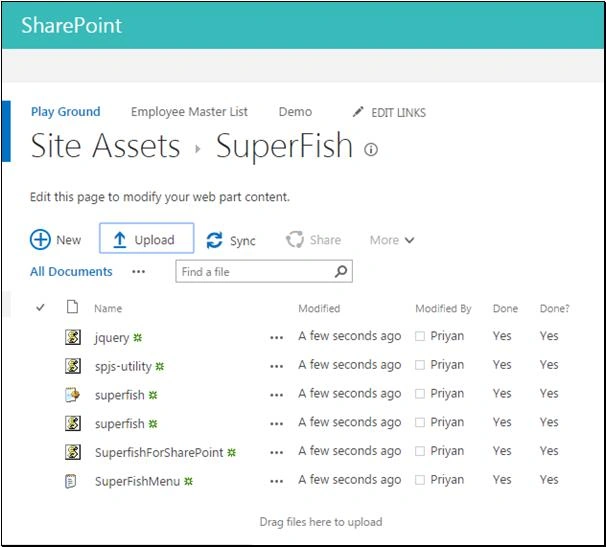Click the green new star beside SuperFishMenu

click(188, 482)
